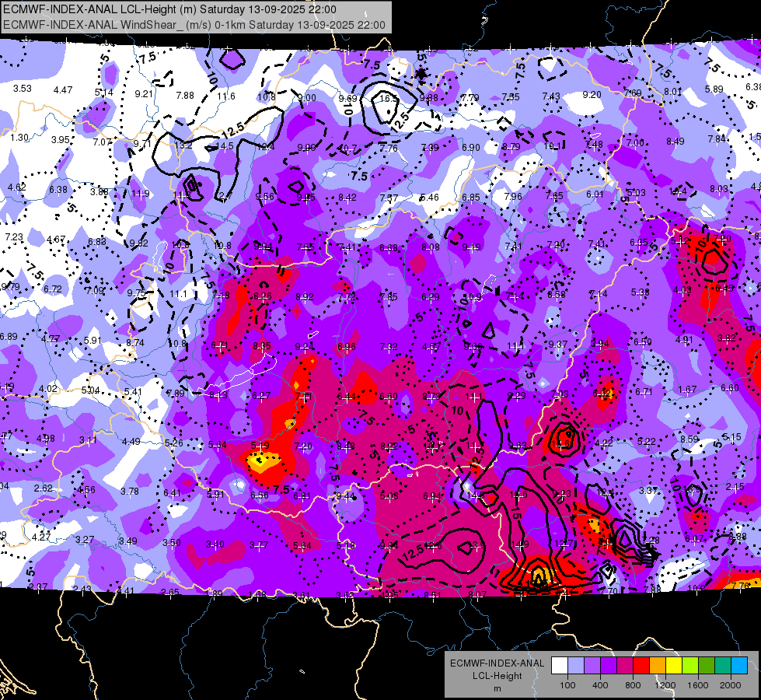Click wind shear value 6.38
This screenshot has height=700, width=761.
58,190
